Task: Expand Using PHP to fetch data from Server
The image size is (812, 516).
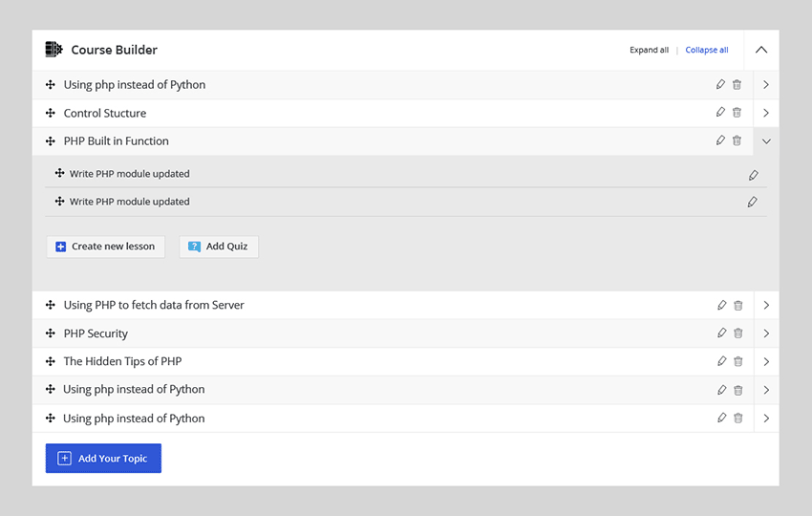Action: pos(765,306)
